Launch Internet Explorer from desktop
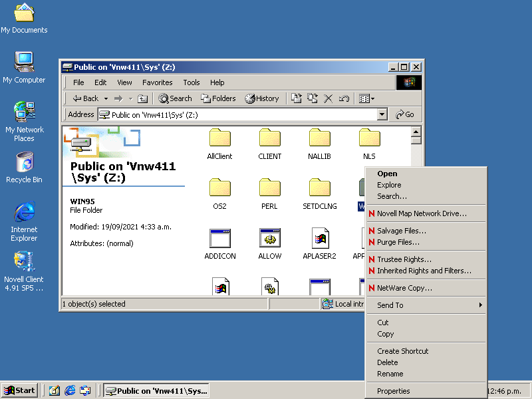This screenshot has height=399, width=532. pyautogui.click(x=24, y=221)
